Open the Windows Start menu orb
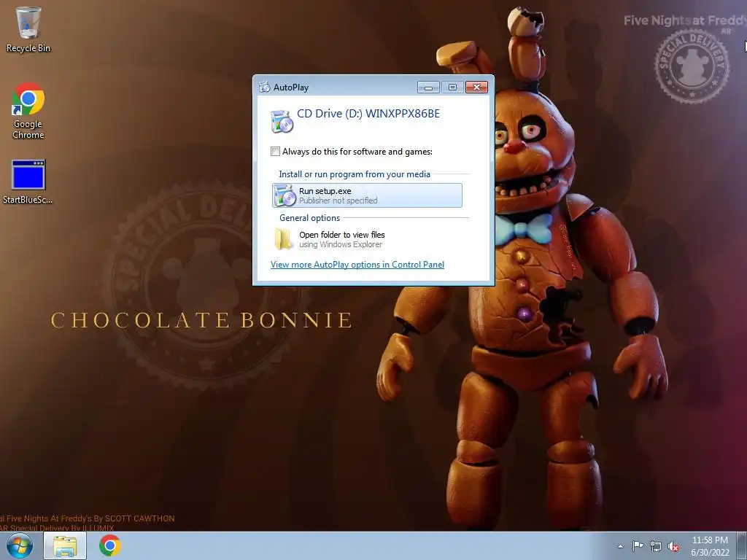This screenshot has height=560, width=747. [20, 545]
